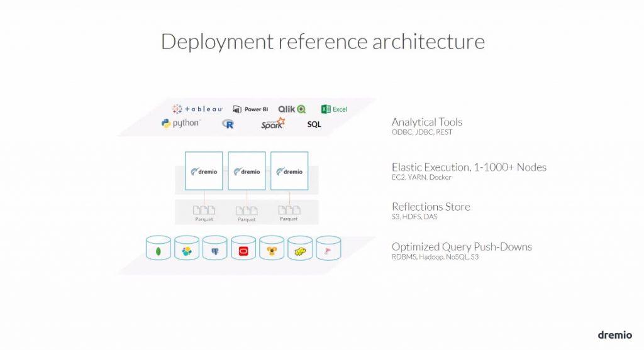The width and height of the screenshot is (644, 350).
Task: Select the Power BI logo
Action: (x=250, y=109)
